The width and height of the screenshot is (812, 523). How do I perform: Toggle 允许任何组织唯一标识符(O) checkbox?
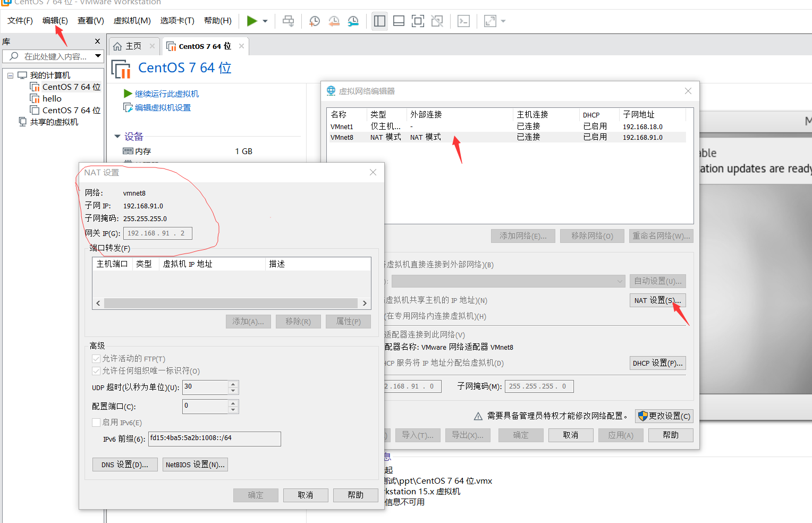[x=96, y=371]
